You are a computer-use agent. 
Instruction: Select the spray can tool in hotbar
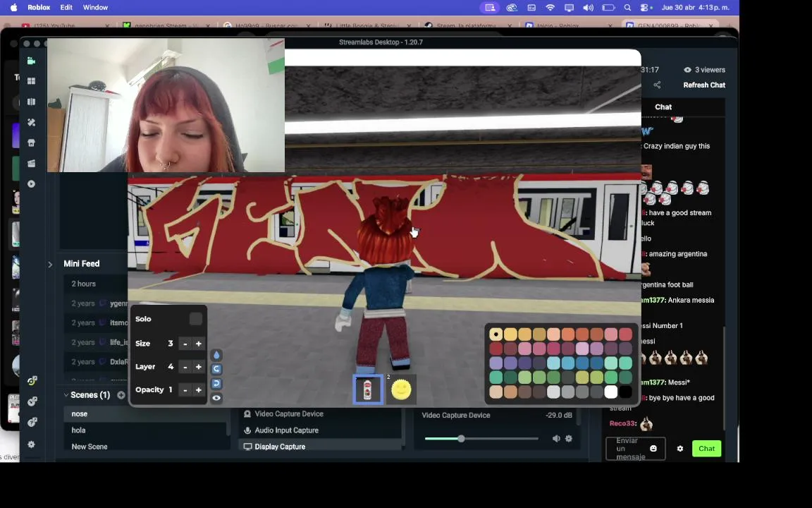coord(368,389)
